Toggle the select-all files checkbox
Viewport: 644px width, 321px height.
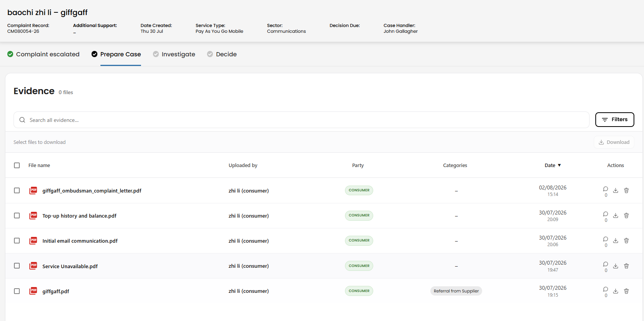click(x=17, y=166)
